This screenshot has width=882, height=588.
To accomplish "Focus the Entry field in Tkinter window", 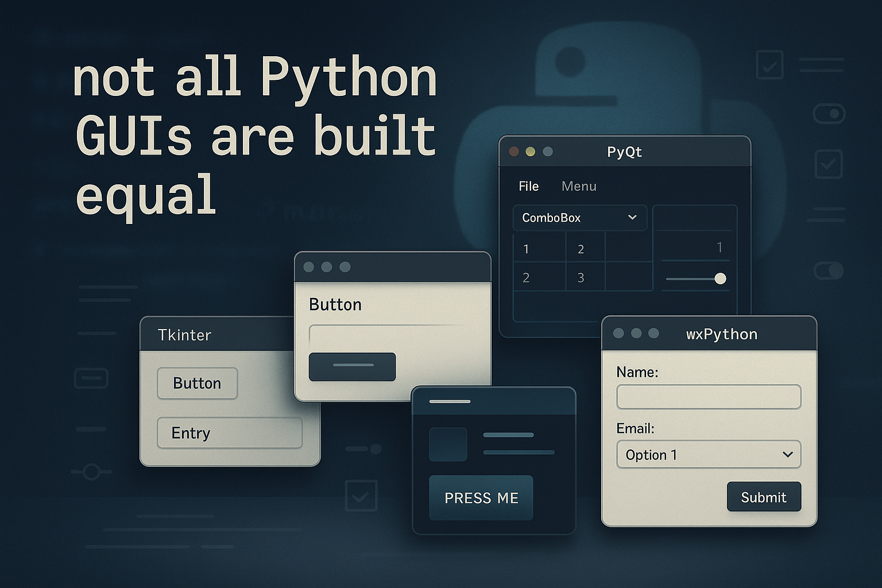I will click(x=230, y=432).
